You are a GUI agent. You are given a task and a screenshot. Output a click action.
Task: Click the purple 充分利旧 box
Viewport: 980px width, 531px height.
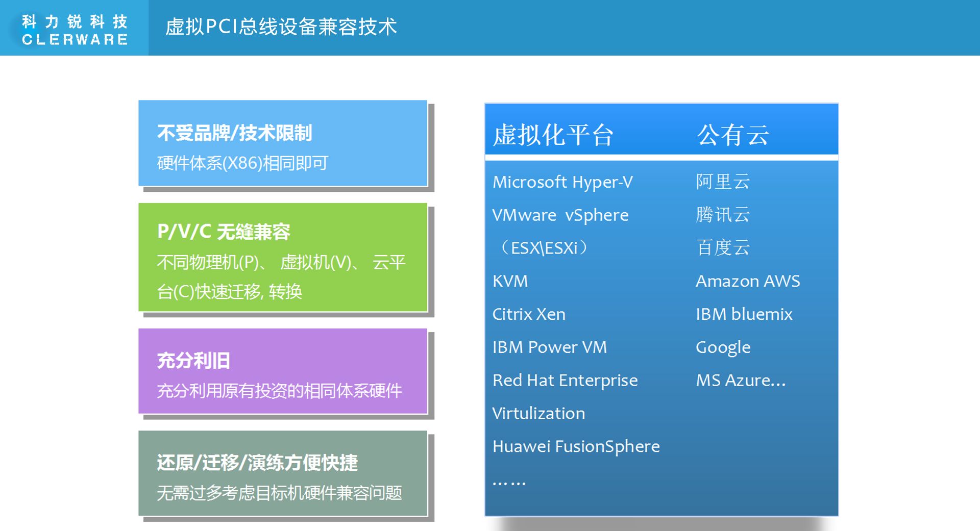pyautogui.click(x=283, y=371)
